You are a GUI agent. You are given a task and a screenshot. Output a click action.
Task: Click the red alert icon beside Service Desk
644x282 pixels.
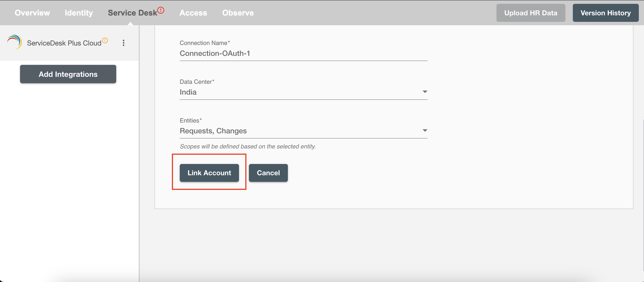click(x=161, y=10)
